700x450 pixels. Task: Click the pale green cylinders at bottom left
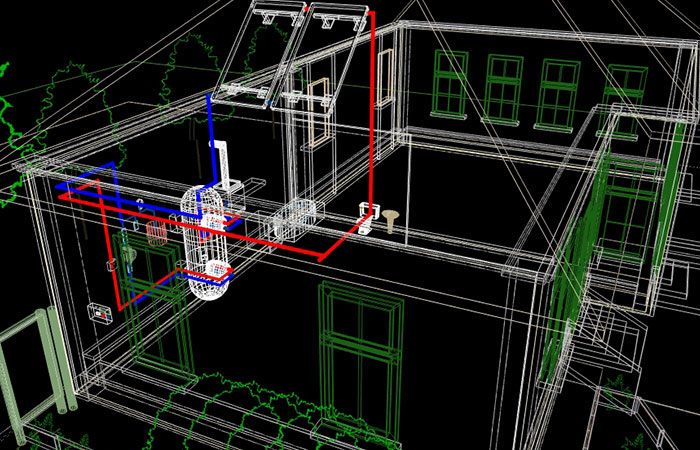point(45,362)
